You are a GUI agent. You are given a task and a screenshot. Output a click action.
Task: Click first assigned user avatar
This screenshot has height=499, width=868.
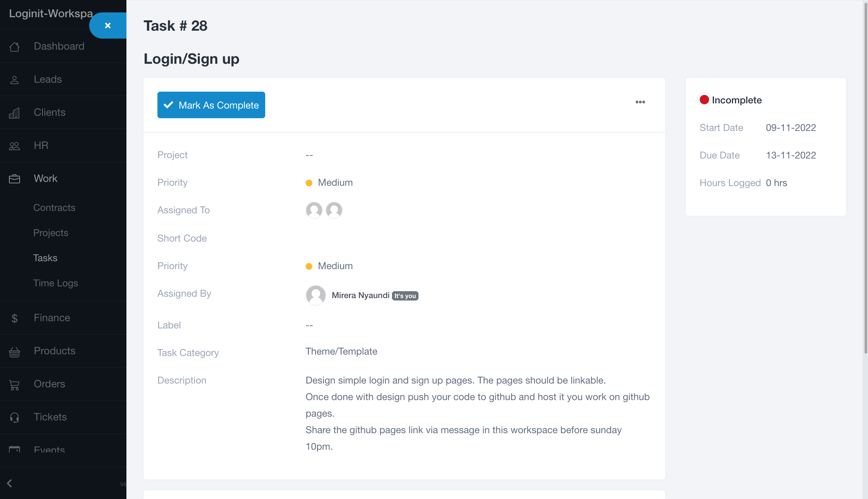(314, 210)
